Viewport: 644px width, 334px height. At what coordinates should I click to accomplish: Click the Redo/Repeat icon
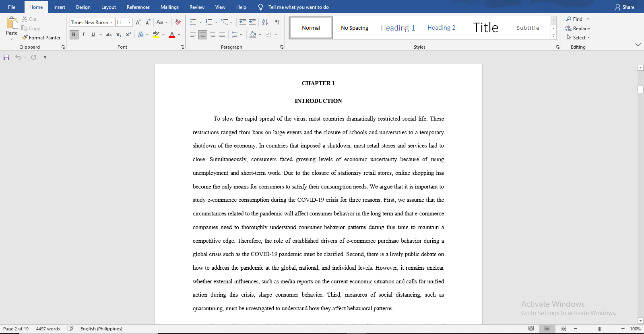click(x=34, y=57)
